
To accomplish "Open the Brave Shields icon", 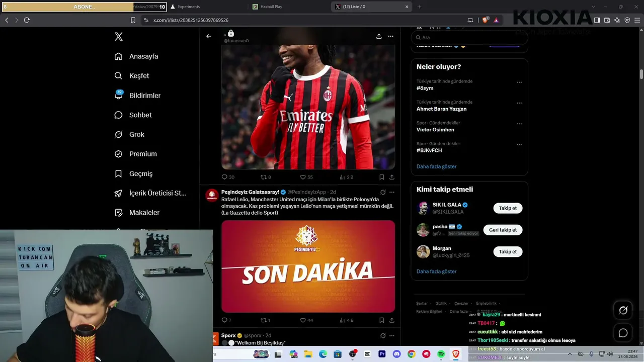I will [x=486, y=20].
